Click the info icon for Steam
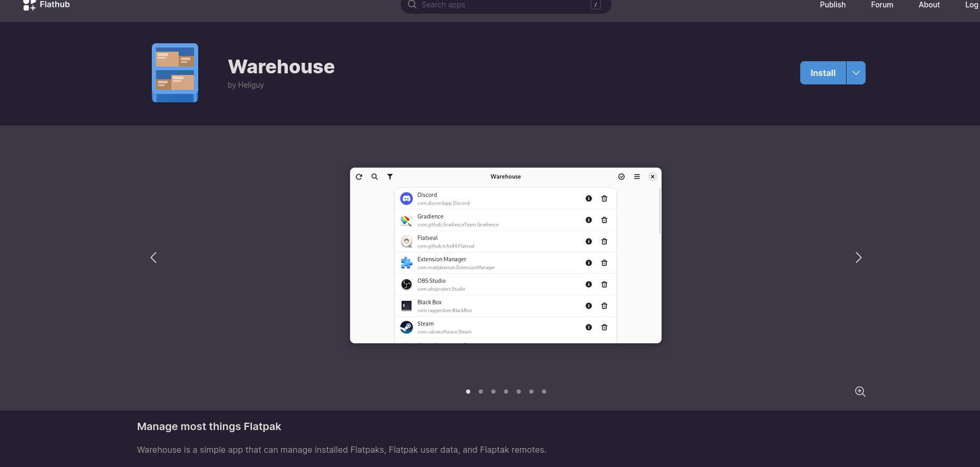This screenshot has height=467, width=980. coord(589,327)
